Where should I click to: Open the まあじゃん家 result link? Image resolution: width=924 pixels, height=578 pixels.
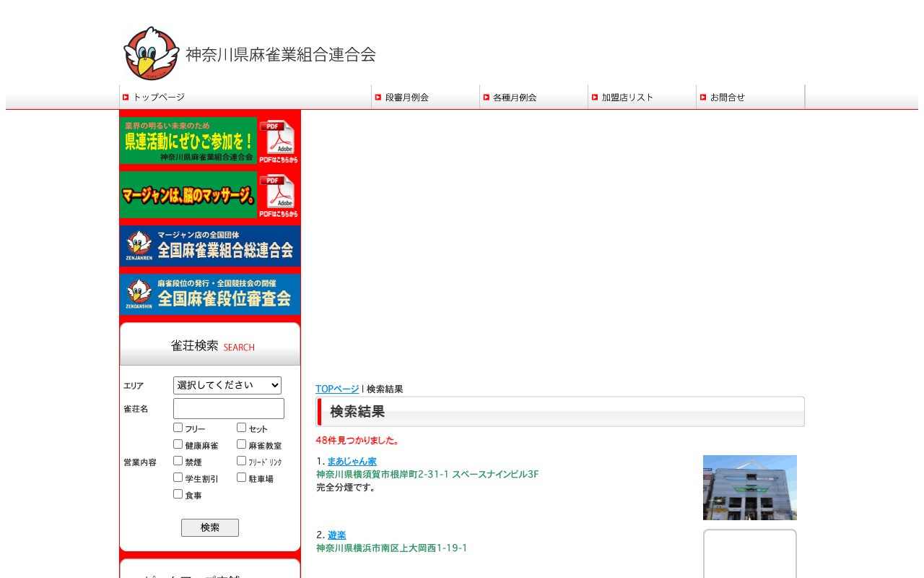pyautogui.click(x=353, y=462)
